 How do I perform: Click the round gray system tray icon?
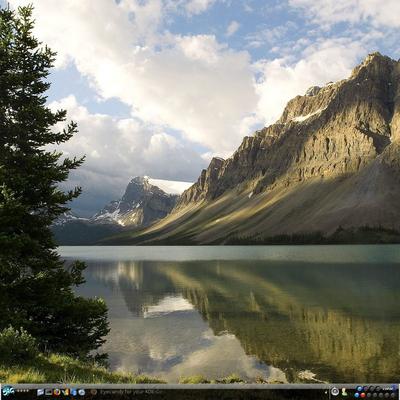click(x=335, y=391)
